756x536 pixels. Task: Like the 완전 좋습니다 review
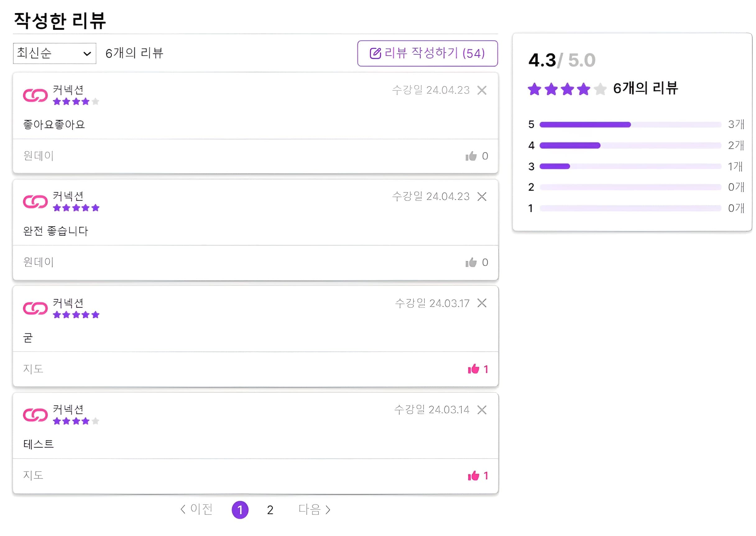pos(471,262)
